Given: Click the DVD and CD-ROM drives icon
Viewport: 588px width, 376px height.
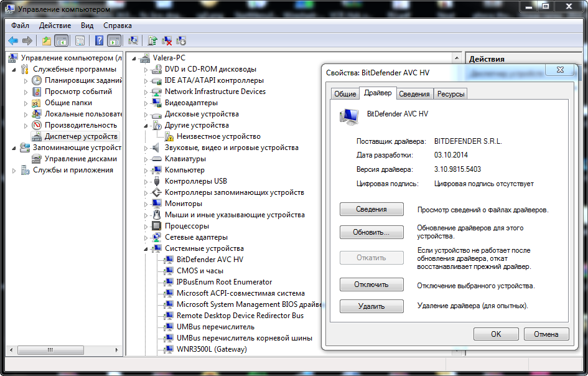Looking at the screenshot, I should [156, 70].
